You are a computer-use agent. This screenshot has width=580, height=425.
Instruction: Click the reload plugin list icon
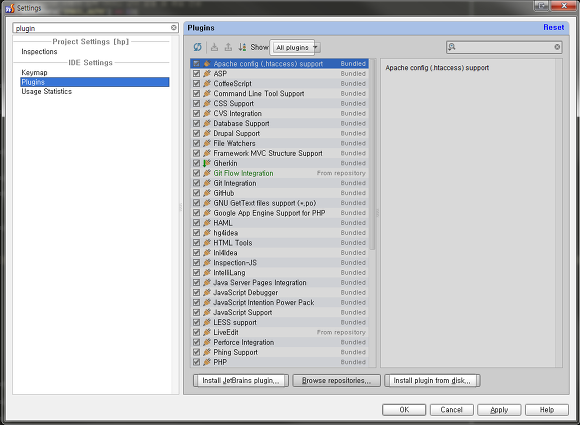click(x=198, y=47)
